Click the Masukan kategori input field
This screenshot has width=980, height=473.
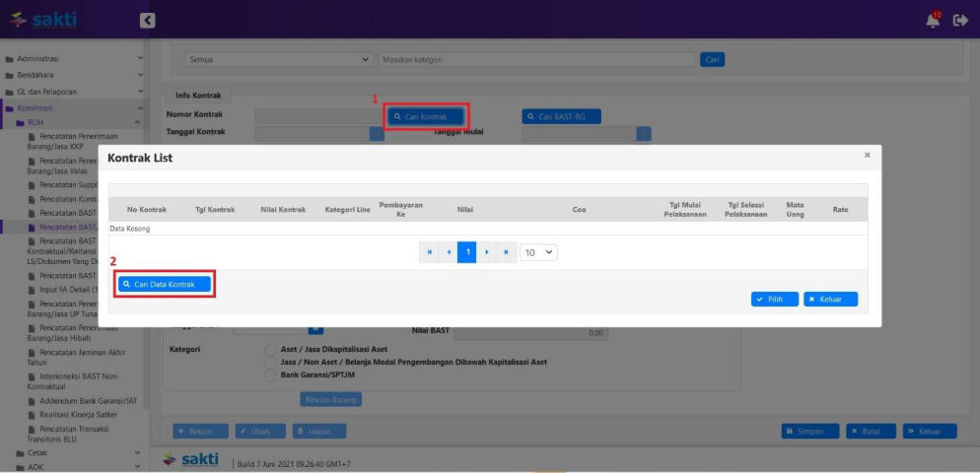tap(537, 59)
